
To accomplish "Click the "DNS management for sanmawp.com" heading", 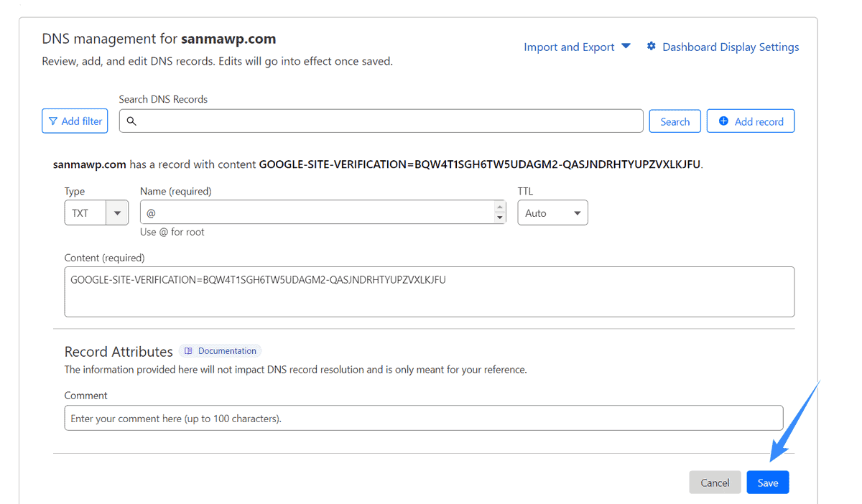I will click(x=159, y=39).
